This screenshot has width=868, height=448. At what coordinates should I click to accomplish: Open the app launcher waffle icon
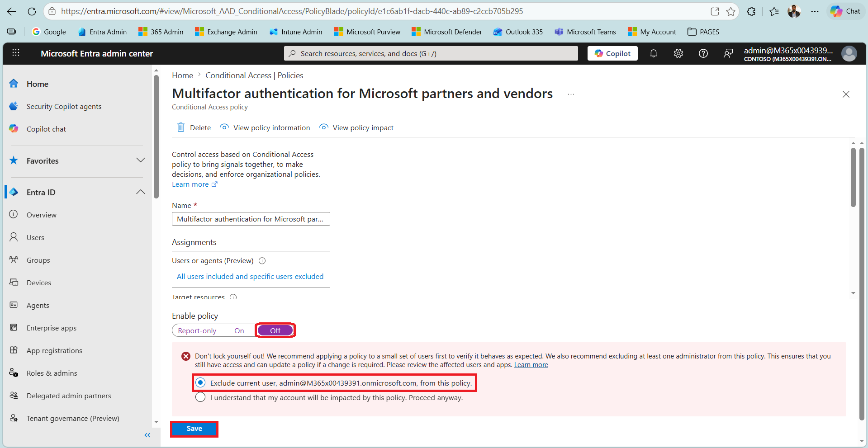tap(16, 53)
